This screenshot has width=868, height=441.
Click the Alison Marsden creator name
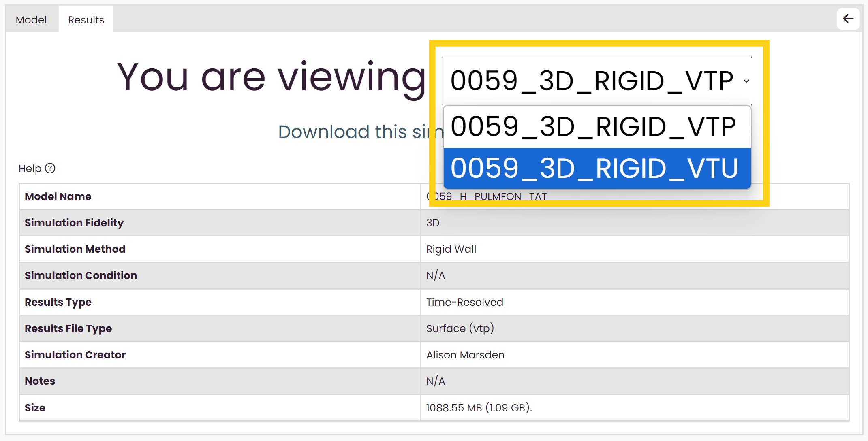tap(465, 355)
